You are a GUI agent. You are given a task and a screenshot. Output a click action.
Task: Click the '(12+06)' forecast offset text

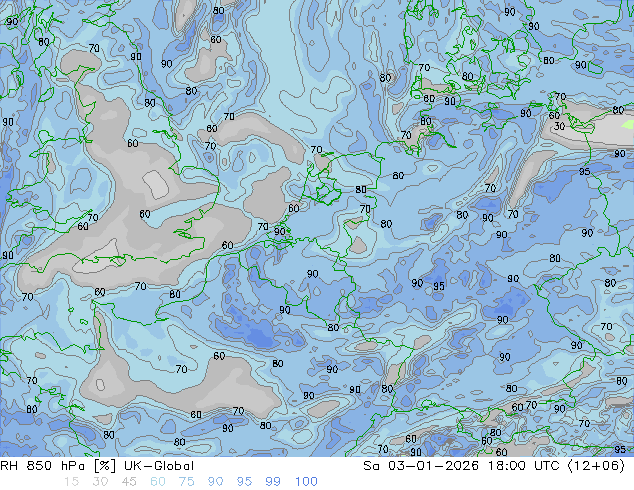click(x=596, y=466)
